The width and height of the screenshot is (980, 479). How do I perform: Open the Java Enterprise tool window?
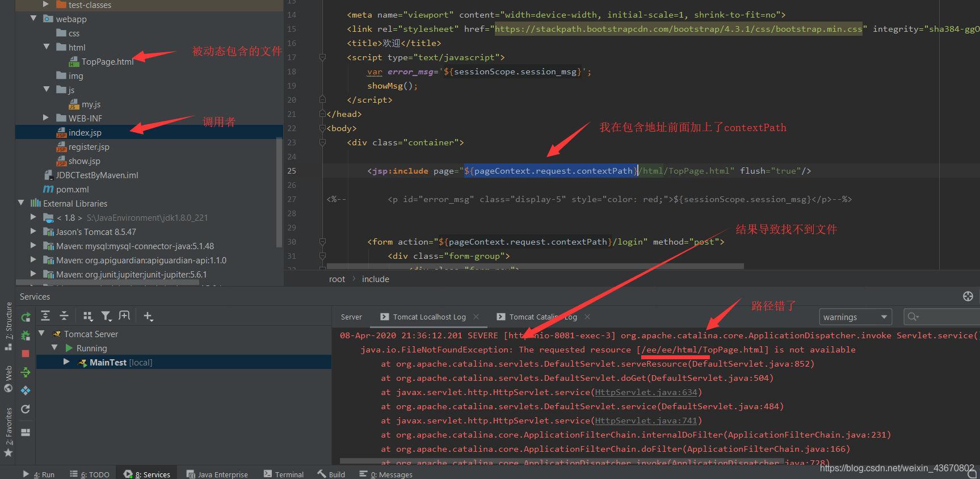(x=217, y=474)
